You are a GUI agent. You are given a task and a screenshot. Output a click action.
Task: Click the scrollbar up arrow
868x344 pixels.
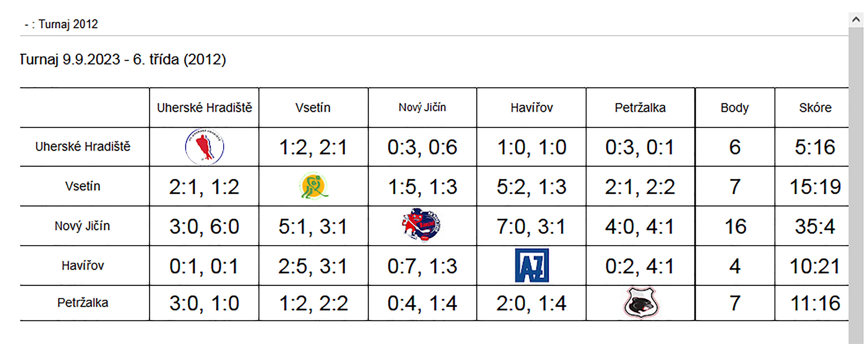pyautogui.click(x=856, y=20)
